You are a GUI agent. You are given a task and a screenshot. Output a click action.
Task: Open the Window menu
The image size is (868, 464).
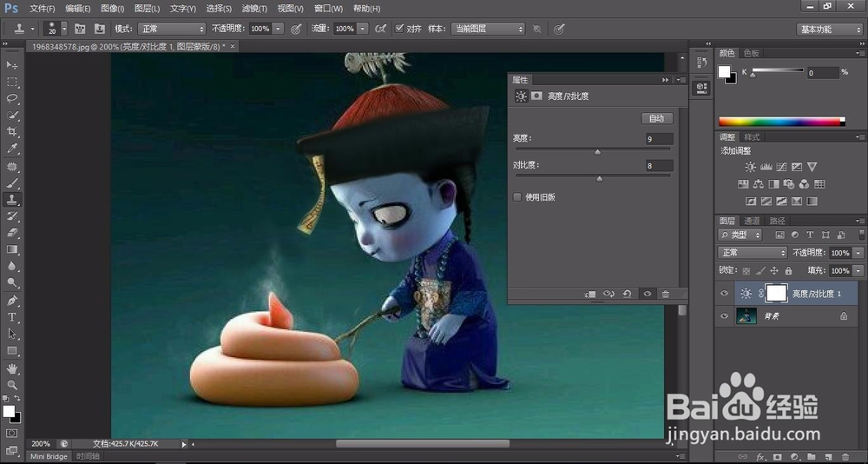[x=328, y=9]
